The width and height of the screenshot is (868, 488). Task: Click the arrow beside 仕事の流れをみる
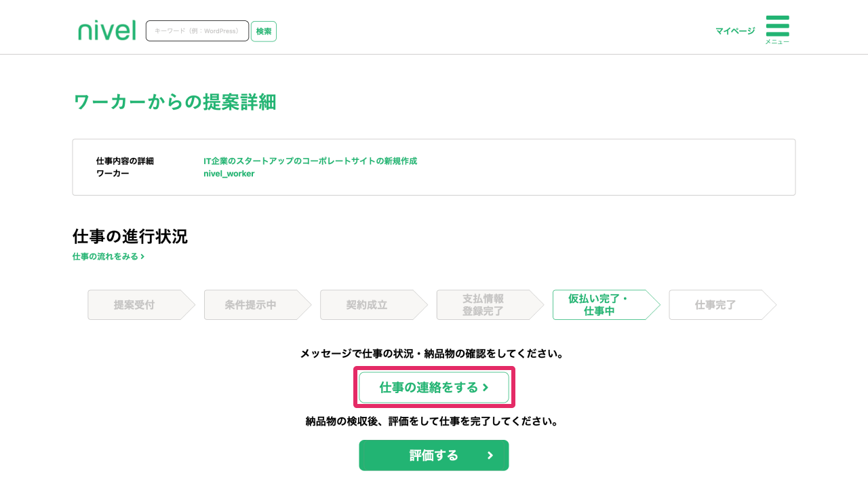coord(142,257)
